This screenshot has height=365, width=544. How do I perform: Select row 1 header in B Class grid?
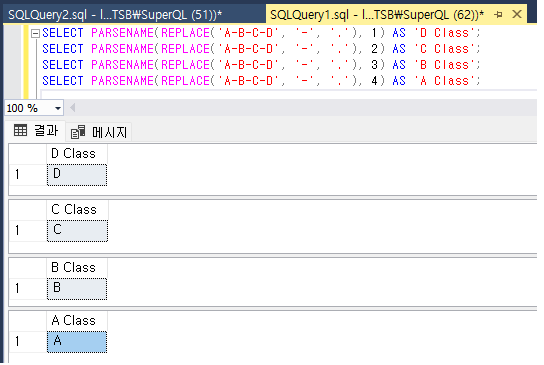click(x=28, y=288)
